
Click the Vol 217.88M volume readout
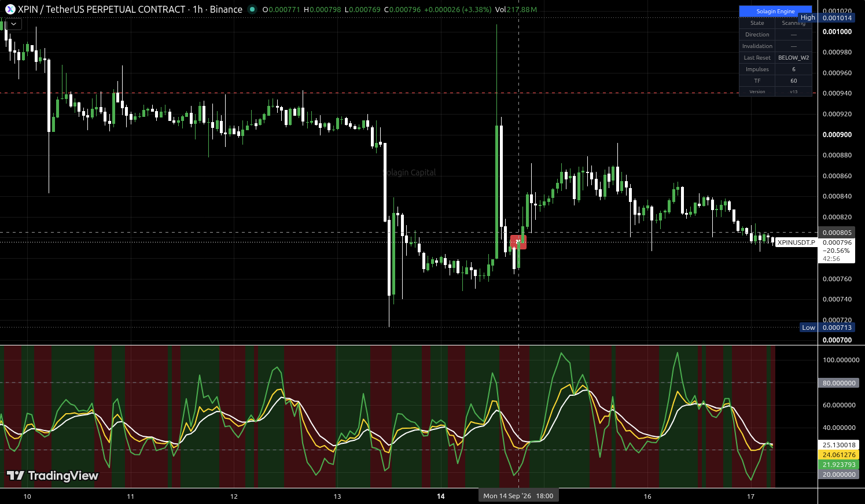point(516,9)
